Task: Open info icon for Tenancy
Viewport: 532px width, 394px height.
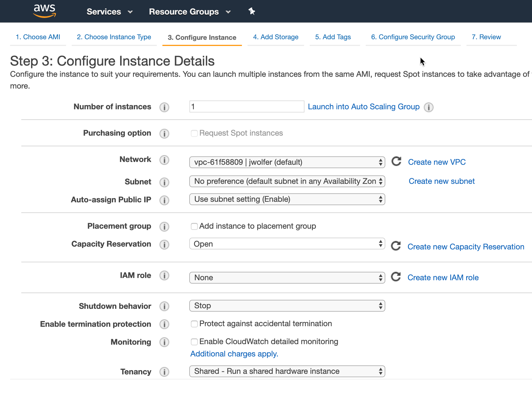Action: 164,372
